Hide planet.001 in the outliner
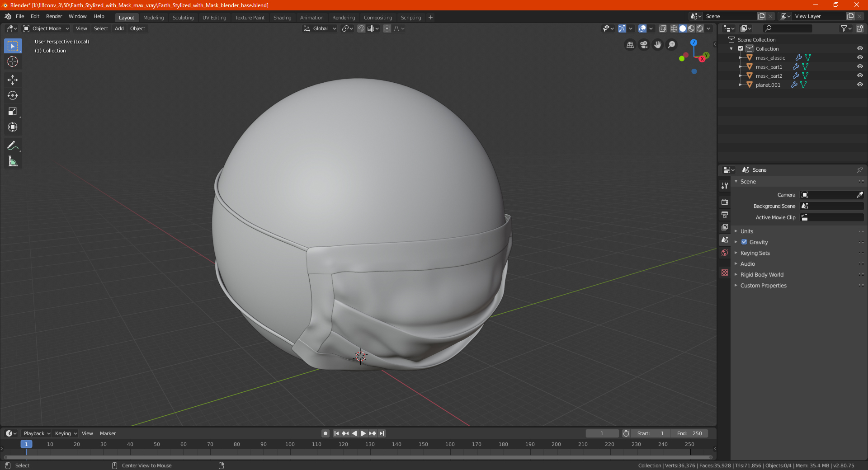Viewport: 868px width, 470px height. tap(860, 85)
